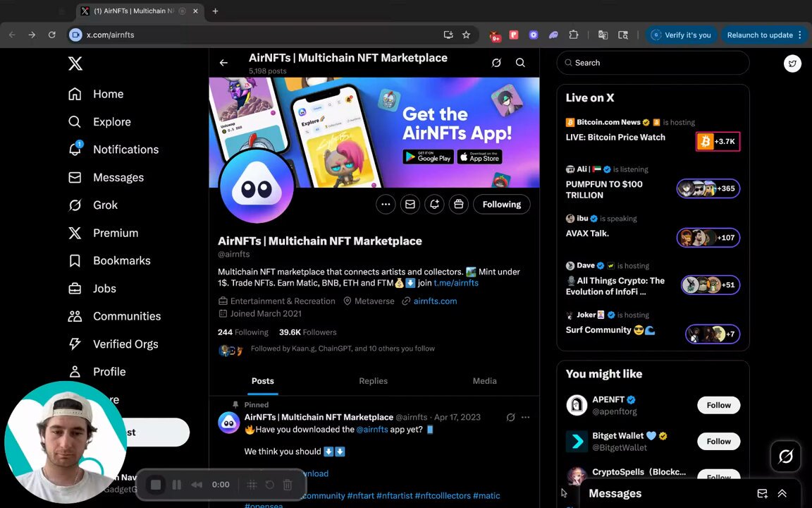Click the Google Play badge in banner

click(x=429, y=157)
